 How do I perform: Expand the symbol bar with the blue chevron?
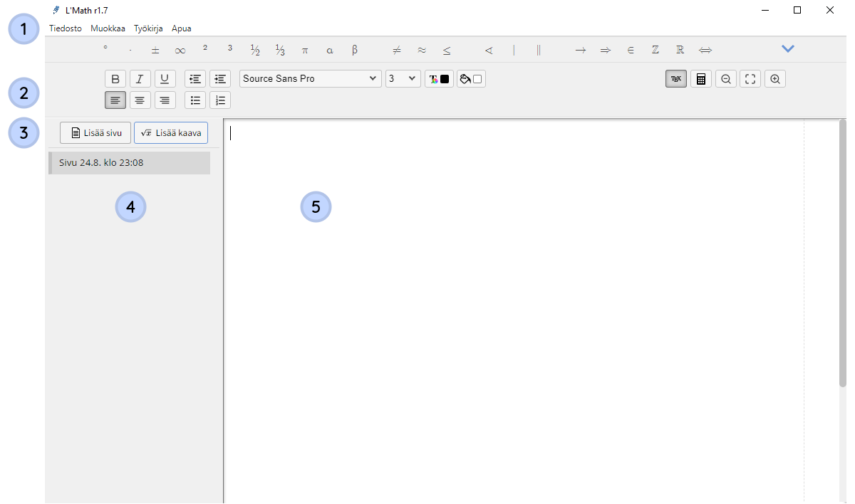pos(788,49)
